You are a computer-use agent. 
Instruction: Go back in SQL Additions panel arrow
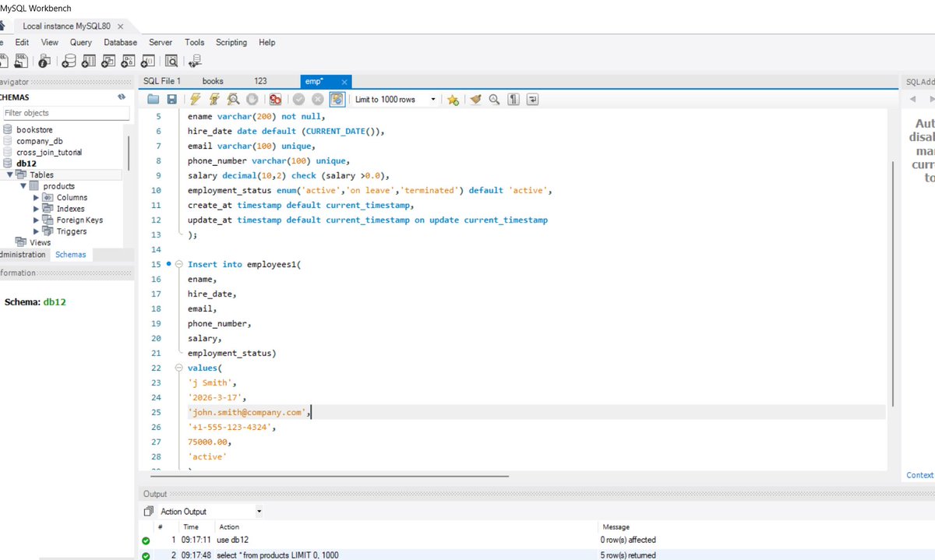(912, 100)
